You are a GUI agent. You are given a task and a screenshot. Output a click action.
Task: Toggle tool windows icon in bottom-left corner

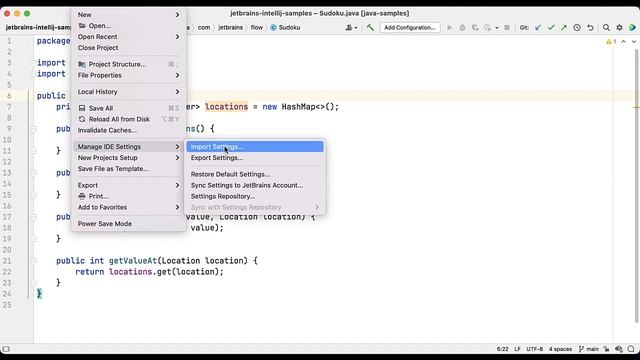click(x=6, y=349)
